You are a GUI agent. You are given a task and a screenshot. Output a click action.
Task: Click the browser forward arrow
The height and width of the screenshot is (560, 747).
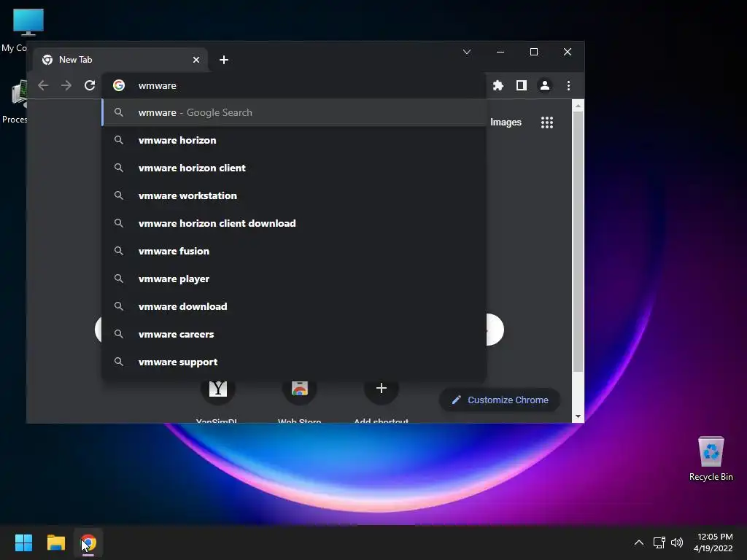(x=66, y=85)
